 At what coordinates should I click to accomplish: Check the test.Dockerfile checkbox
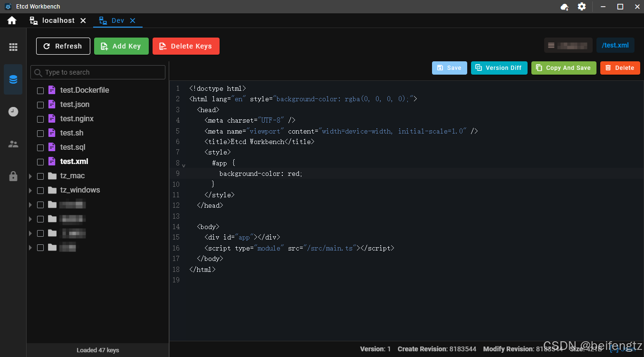(x=40, y=90)
